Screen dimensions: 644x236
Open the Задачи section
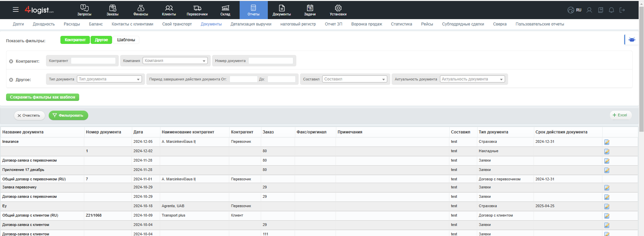coord(310,10)
